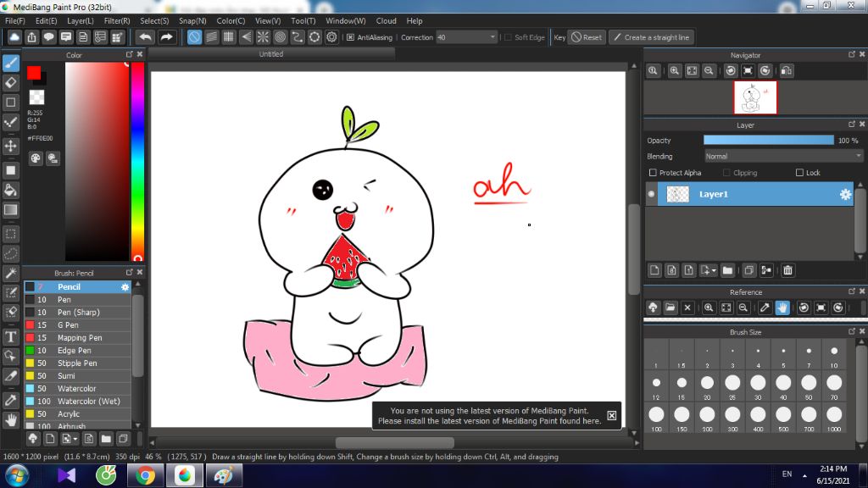This screenshot has height=488, width=868.
Task: Open snap settings gear icon
Action: click(331, 37)
